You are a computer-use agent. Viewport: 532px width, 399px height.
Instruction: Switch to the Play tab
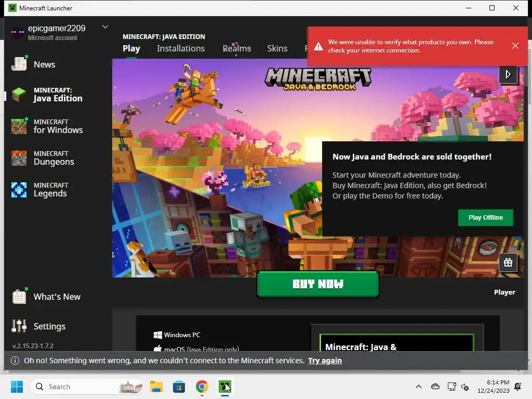pyautogui.click(x=131, y=48)
